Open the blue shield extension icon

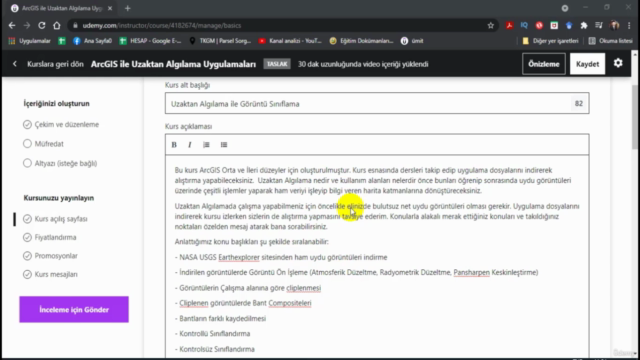pos(569,25)
